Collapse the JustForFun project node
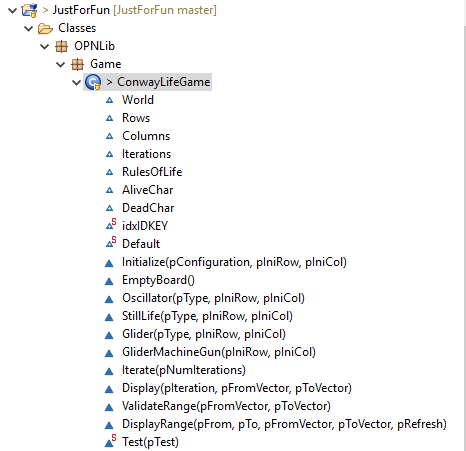The image size is (466, 451). pos(12,10)
